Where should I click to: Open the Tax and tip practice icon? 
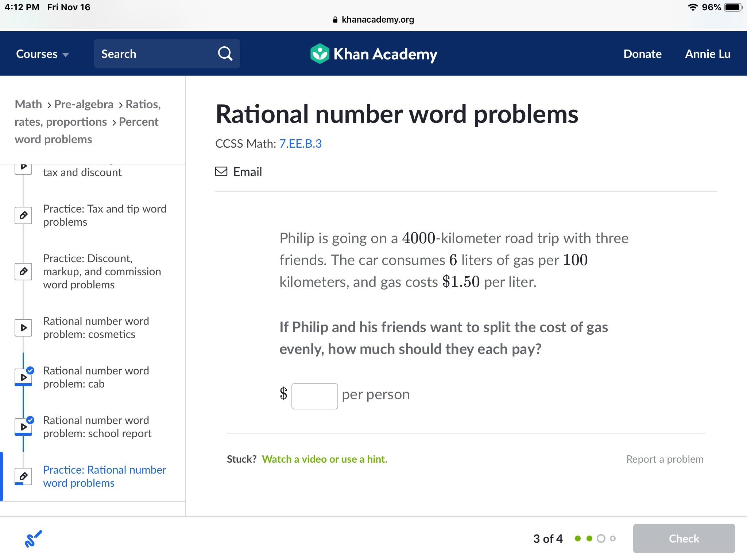pyautogui.click(x=23, y=215)
